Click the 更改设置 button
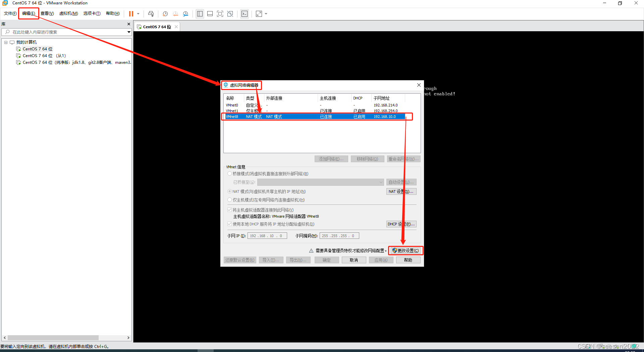Image resolution: width=644 pixels, height=352 pixels. point(405,251)
